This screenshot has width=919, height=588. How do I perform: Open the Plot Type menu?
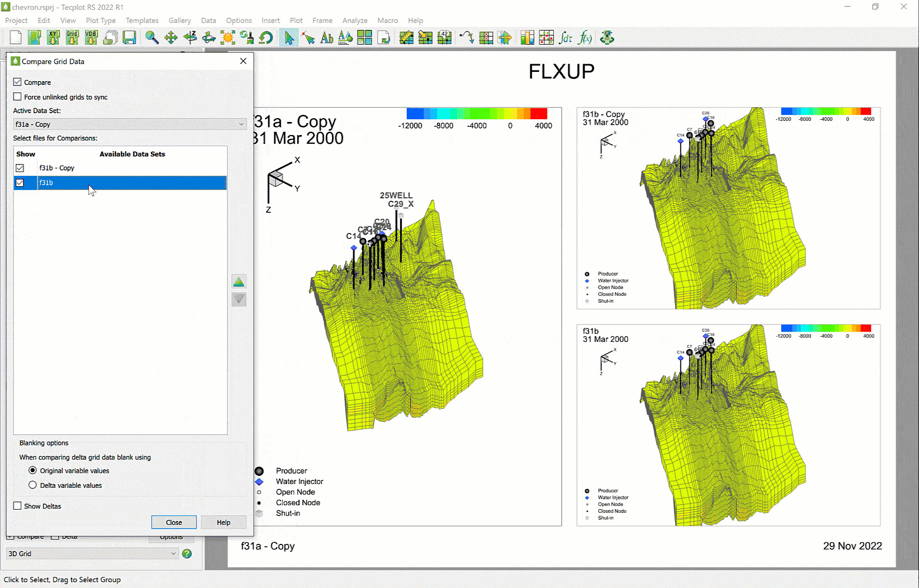pos(101,20)
